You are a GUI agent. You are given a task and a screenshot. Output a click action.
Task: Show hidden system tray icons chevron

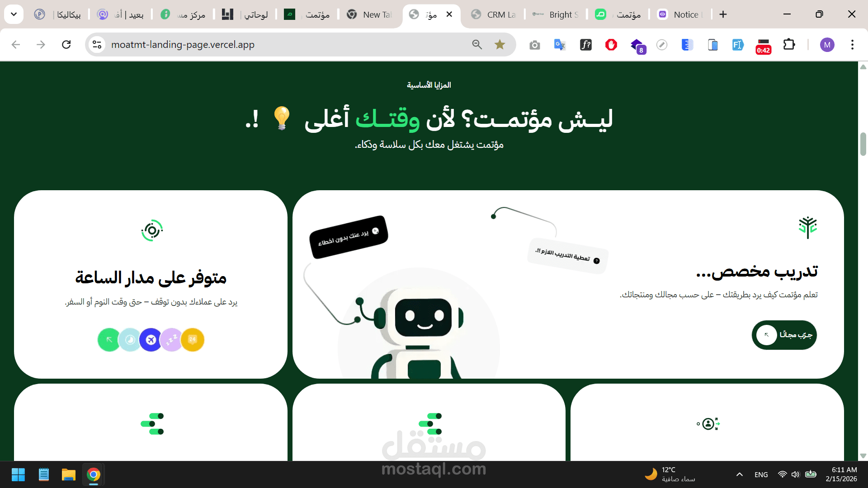pos(739,474)
